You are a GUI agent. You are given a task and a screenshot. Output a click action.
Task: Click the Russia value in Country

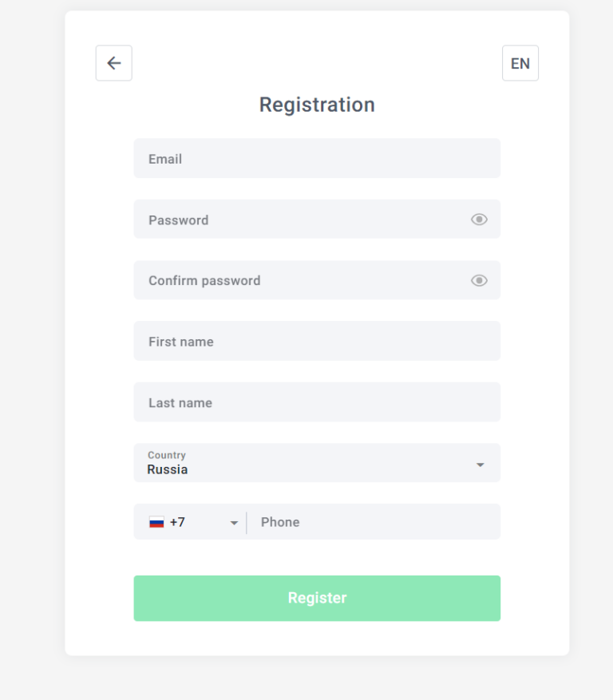pyautogui.click(x=168, y=469)
